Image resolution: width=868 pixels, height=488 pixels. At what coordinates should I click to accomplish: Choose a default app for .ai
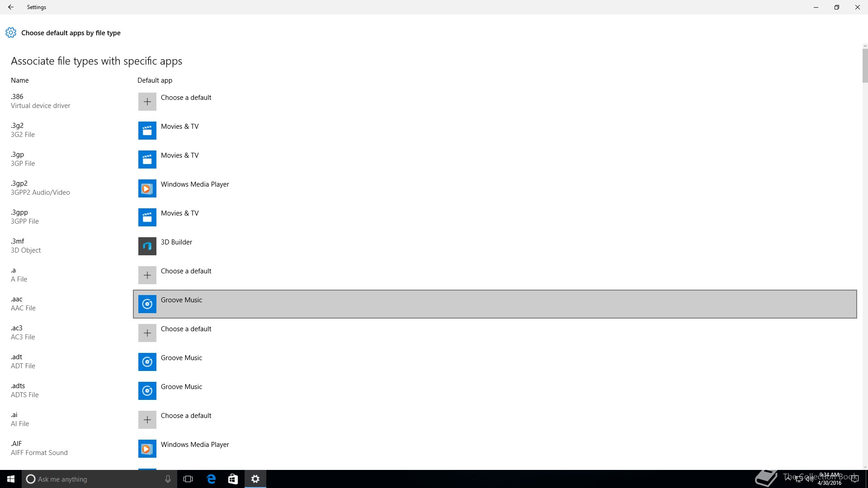(186, 416)
